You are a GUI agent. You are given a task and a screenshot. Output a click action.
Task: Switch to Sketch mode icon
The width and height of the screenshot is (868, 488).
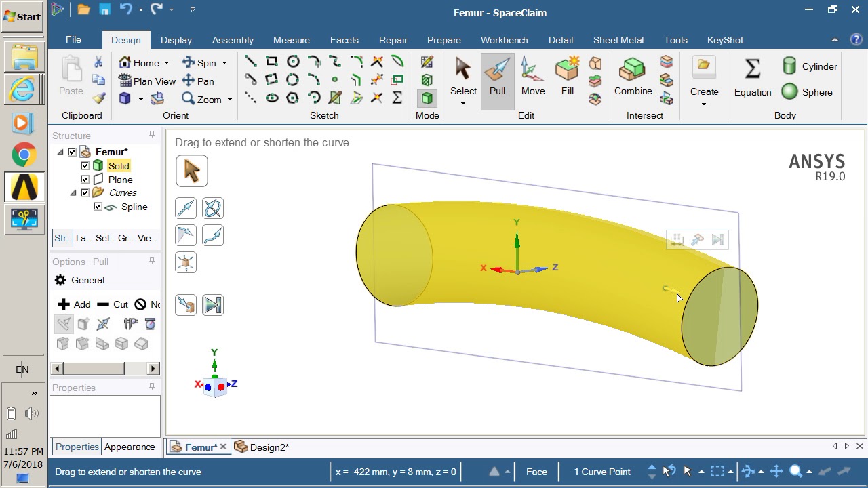coord(427,62)
